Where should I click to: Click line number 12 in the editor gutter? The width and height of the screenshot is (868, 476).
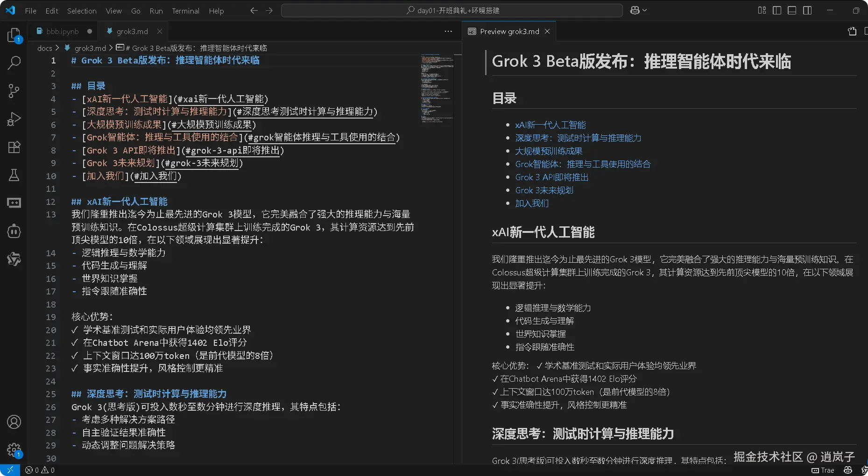coord(50,202)
